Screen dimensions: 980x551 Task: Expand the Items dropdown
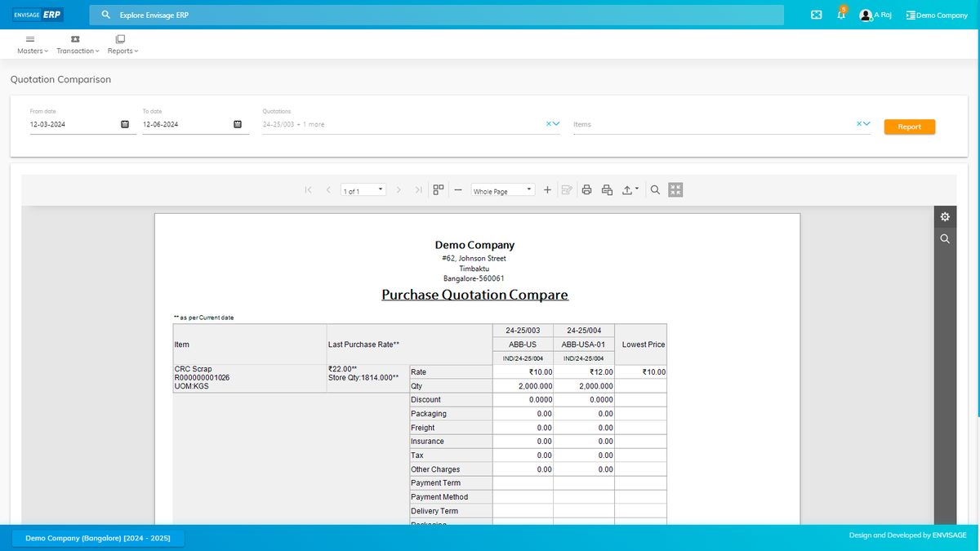(x=866, y=124)
